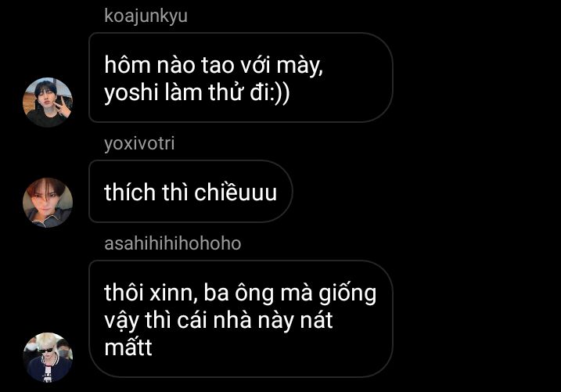Click the word "yoshi" in koajunkyu's message
This screenshot has width=561, height=392.
[x=129, y=93]
